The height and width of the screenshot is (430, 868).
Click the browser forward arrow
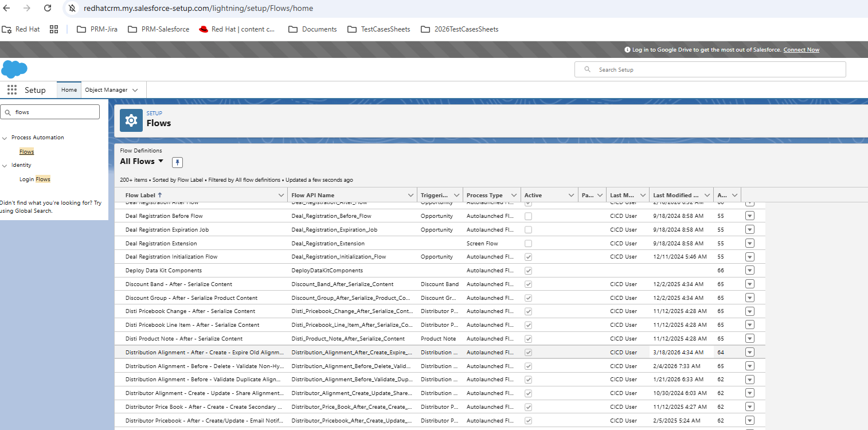pyautogui.click(x=27, y=8)
